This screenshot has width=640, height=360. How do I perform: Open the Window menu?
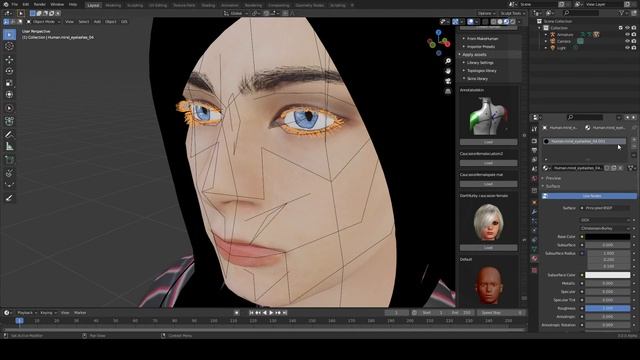(57, 4)
